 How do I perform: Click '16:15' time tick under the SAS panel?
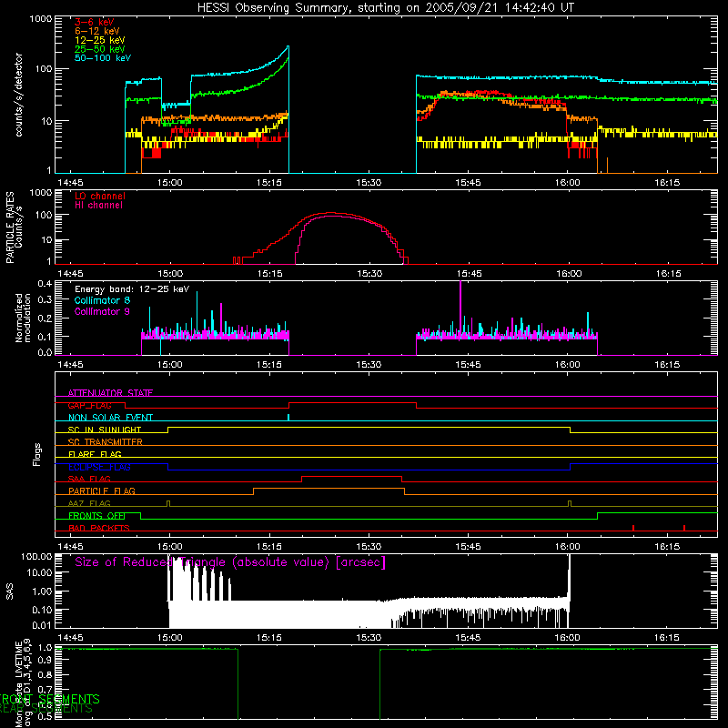pos(667,638)
